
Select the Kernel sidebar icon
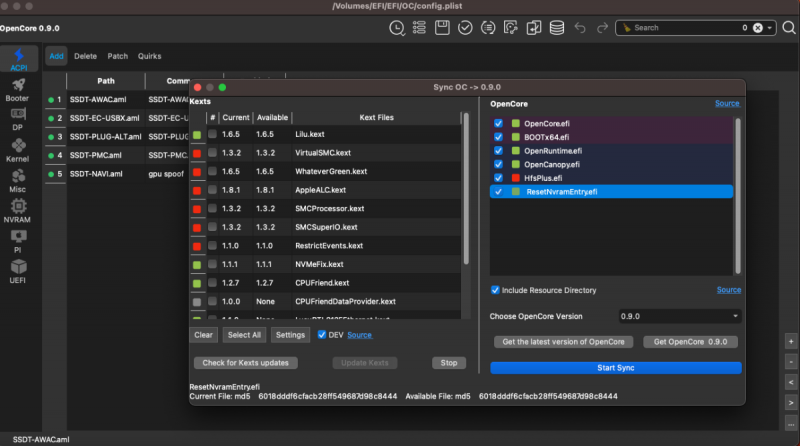18,150
